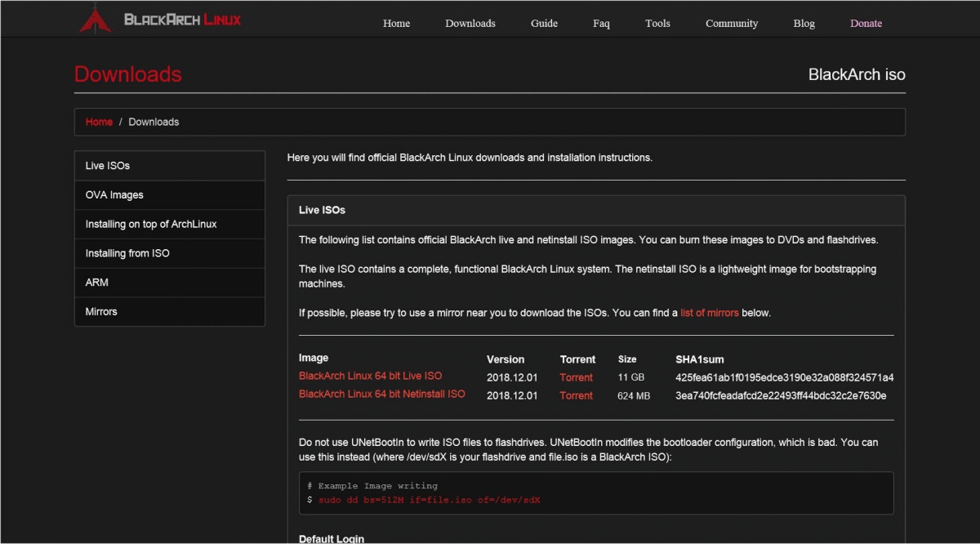Select OVA Images in the sidebar
980x544 pixels.
(x=170, y=195)
